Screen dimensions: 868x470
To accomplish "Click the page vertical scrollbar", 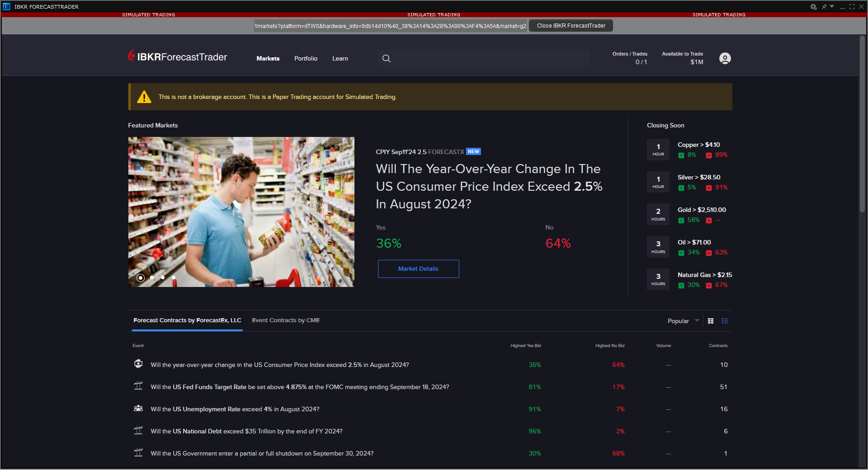I will [863, 124].
